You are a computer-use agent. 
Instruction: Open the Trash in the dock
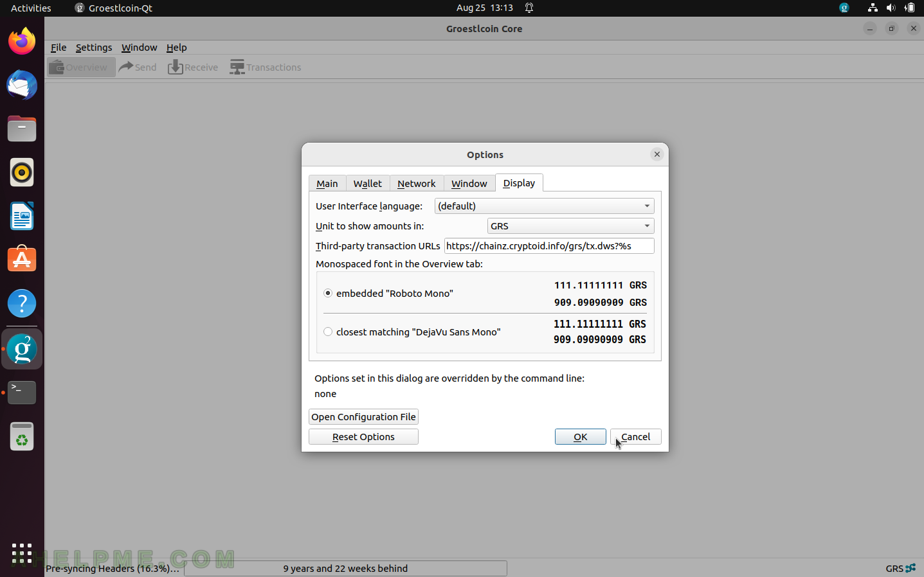(22, 437)
